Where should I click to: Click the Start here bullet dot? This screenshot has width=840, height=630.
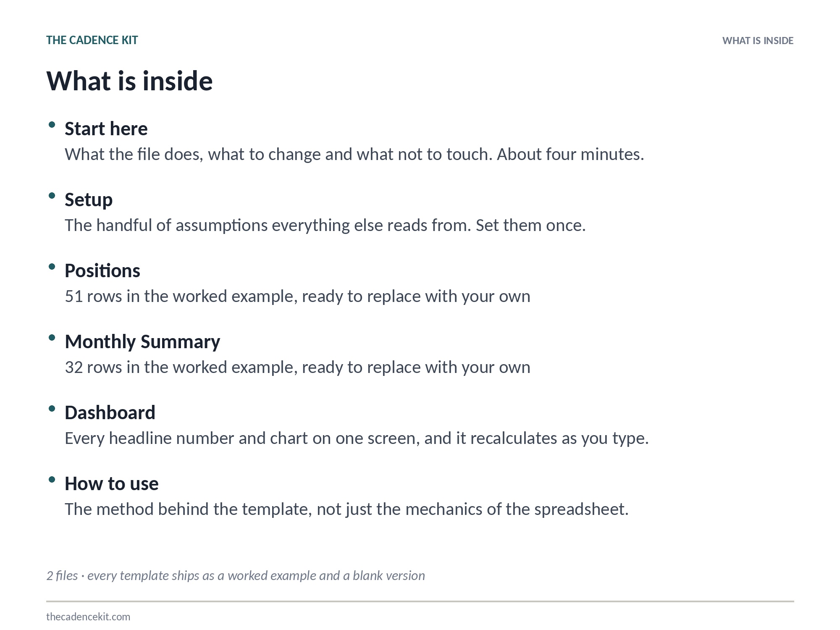[52, 125]
